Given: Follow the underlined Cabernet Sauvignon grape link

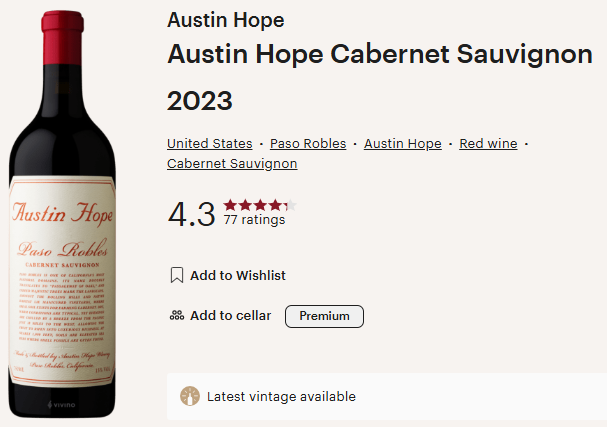Looking at the screenshot, I should pos(232,163).
